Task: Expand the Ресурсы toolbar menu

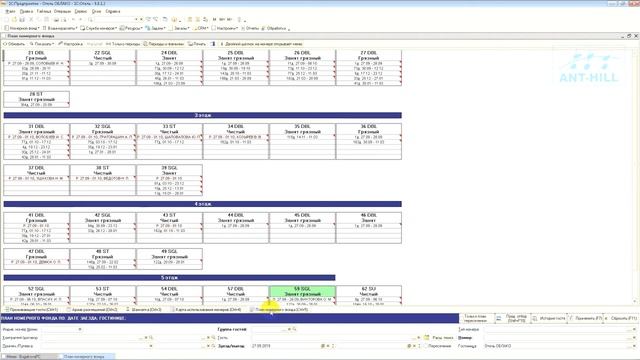Action: [131, 28]
